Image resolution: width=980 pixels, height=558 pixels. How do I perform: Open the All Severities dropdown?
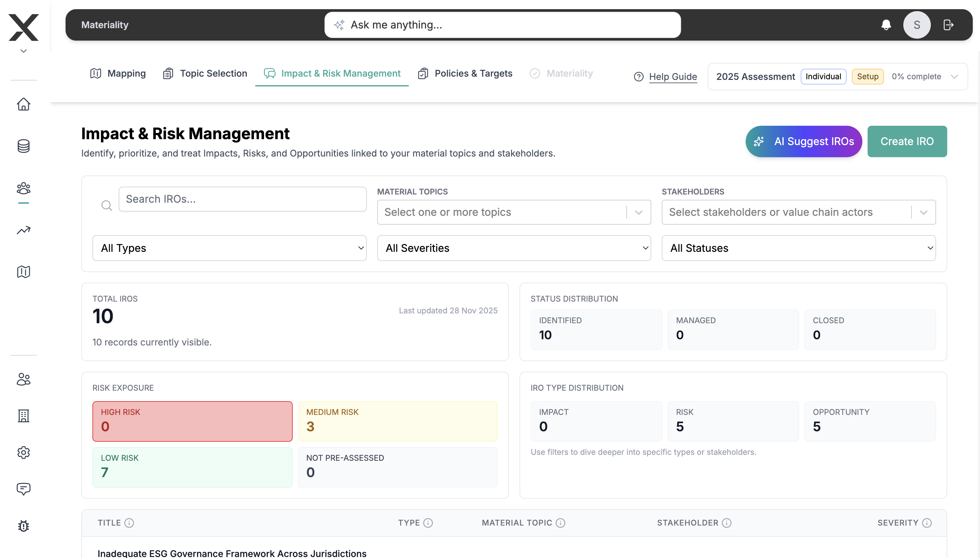[x=514, y=248]
